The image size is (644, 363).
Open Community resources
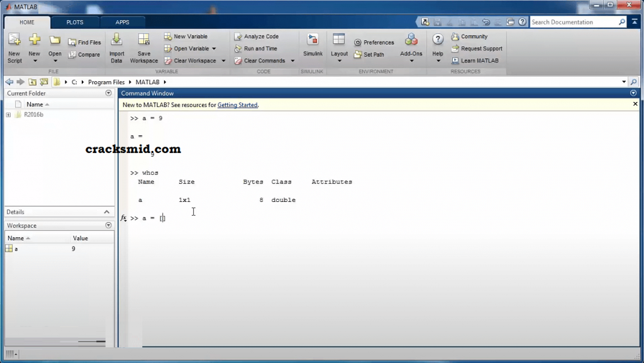coord(469,36)
